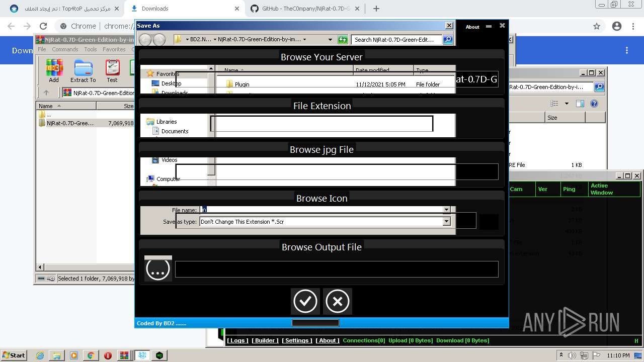
Task: Click the WinRAR Add toolbar icon
Action: [54, 70]
